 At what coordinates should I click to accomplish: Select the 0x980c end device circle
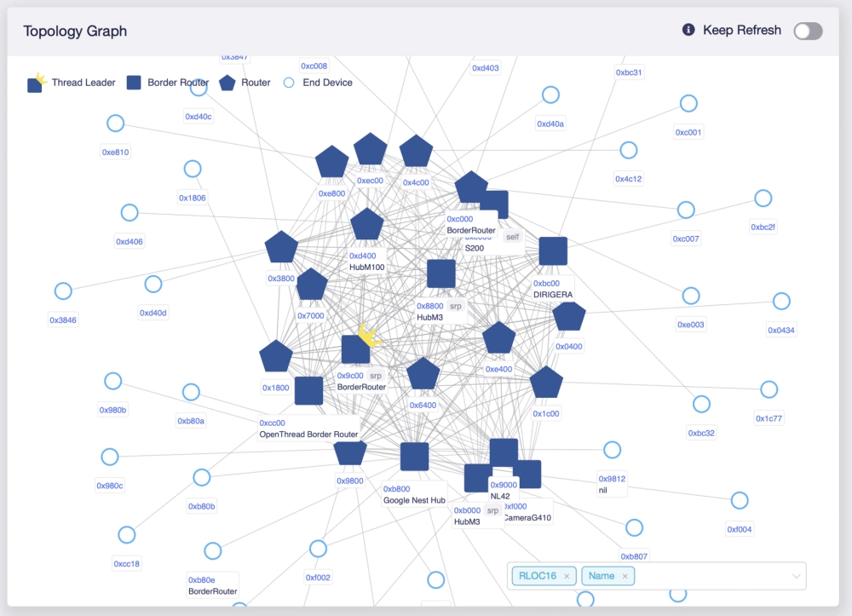coord(110,457)
